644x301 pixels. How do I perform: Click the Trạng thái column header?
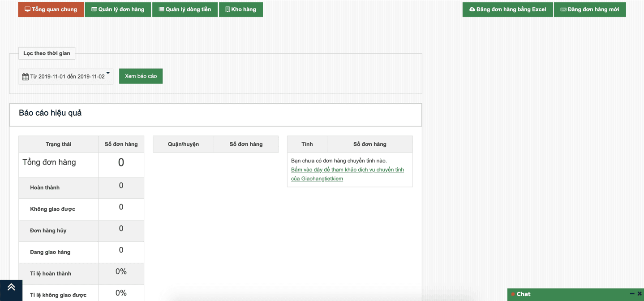click(x=58, y=144)
